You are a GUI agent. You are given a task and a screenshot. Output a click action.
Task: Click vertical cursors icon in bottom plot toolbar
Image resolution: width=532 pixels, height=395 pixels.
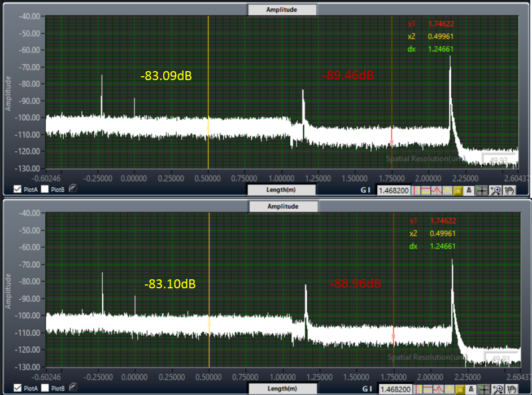(x=418, y=389)
